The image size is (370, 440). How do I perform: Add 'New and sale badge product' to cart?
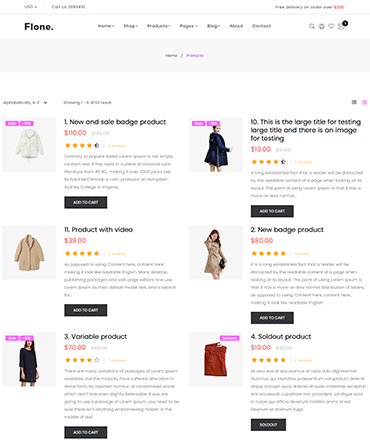pyautogui.click(x=86, y=202)
